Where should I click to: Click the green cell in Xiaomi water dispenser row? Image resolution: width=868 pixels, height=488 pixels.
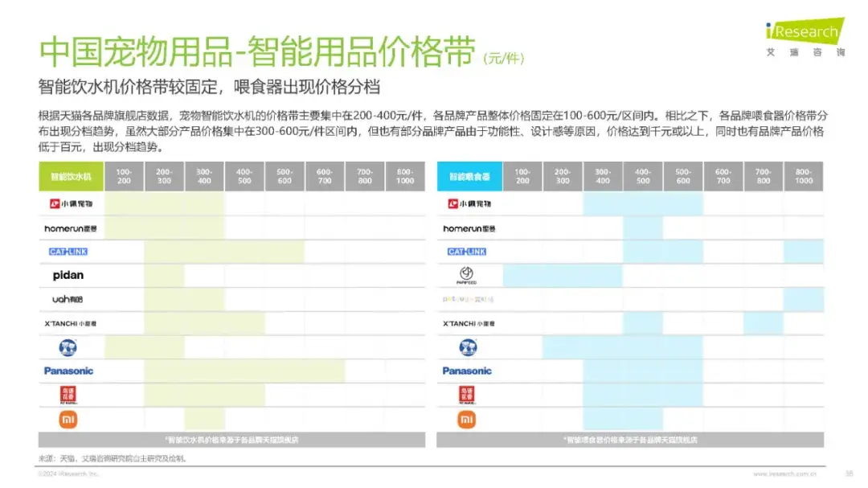coord(204,419)
